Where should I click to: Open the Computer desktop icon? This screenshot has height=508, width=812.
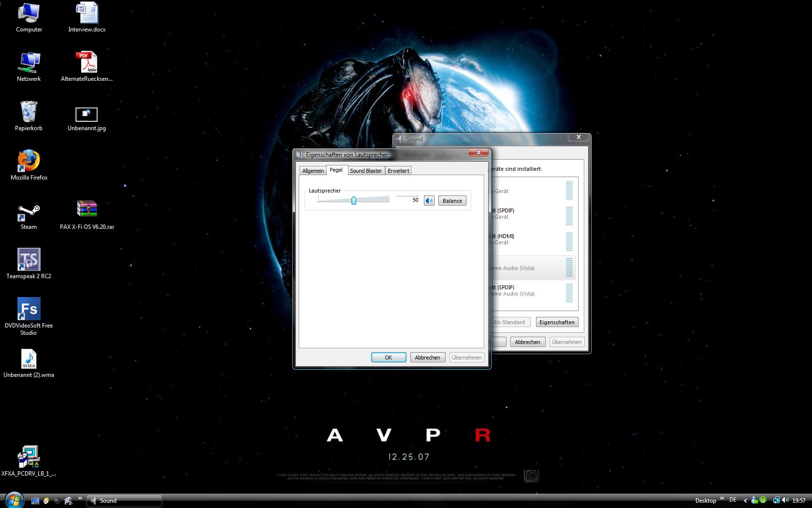(29, 18)
